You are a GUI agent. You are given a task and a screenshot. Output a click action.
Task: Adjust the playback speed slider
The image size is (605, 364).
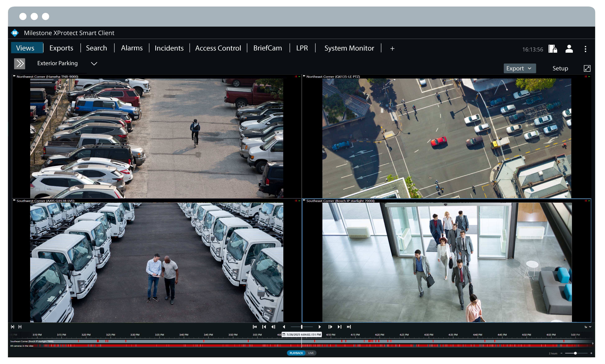pos(302,327)
